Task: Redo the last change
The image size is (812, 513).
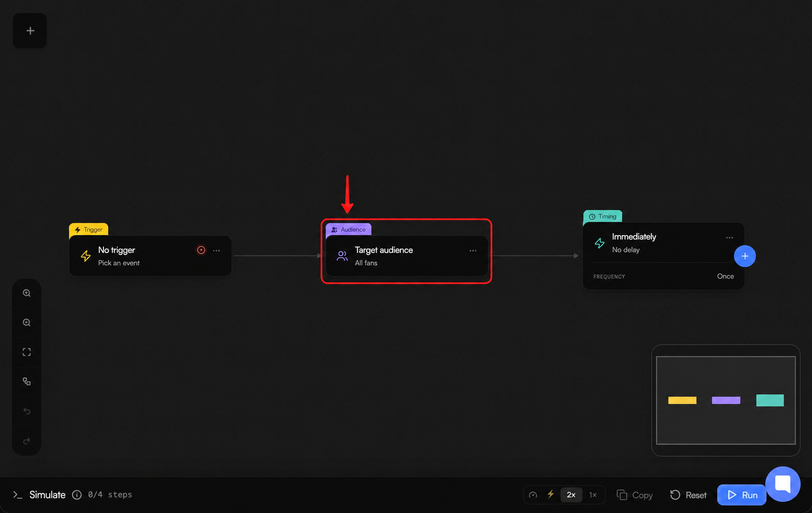Action: [x=27, y=441]
